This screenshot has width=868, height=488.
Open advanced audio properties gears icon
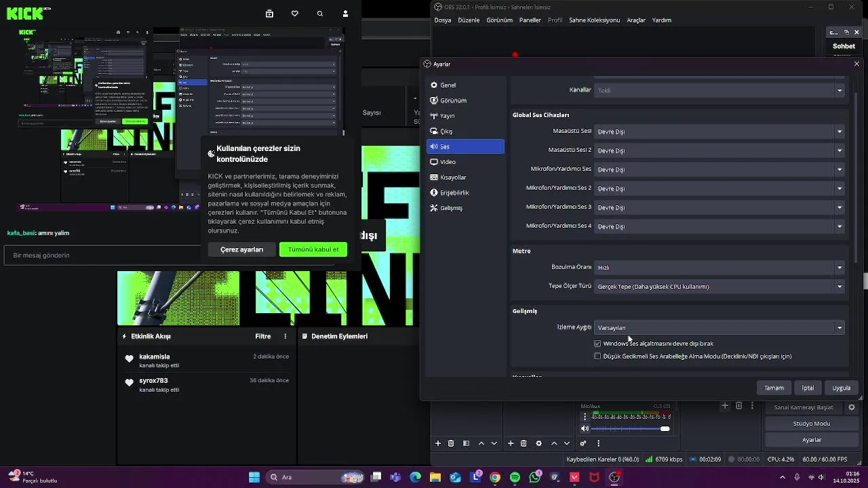click(583, 443)
